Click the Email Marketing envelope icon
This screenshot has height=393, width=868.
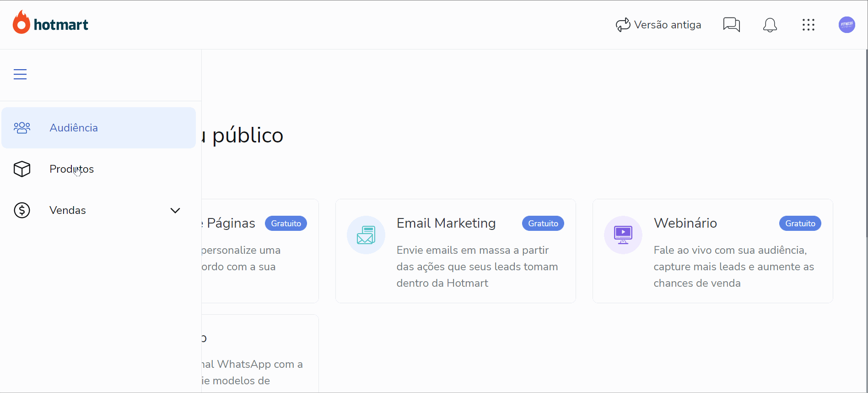click(366, 235)
